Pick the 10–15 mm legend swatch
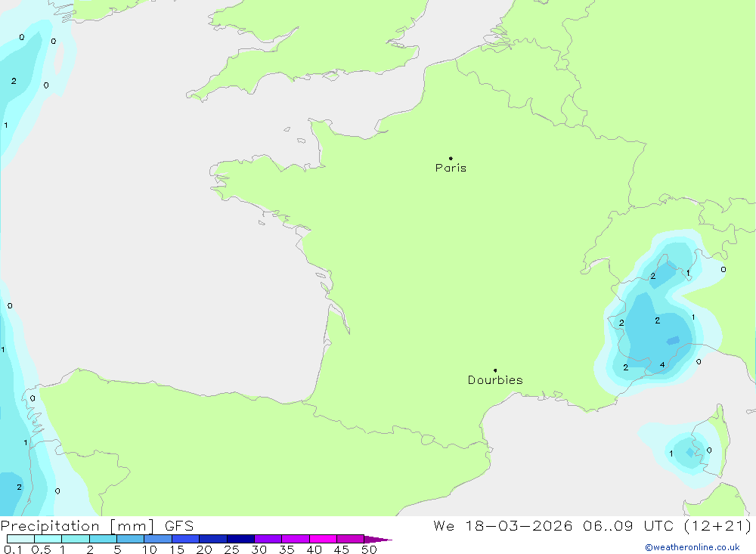Viewport: 756px width, 554px height. pos(158,539)
